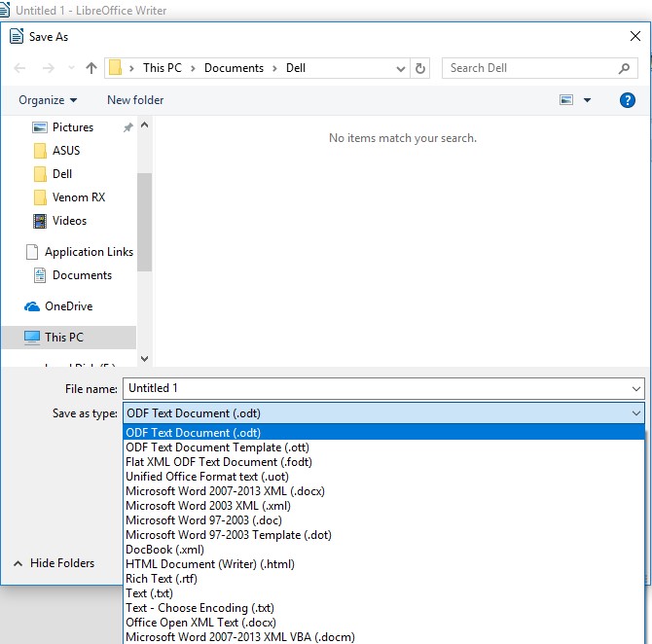Go forward with the right arrow
Screen dimensions: 652x644
coord(49,68)
